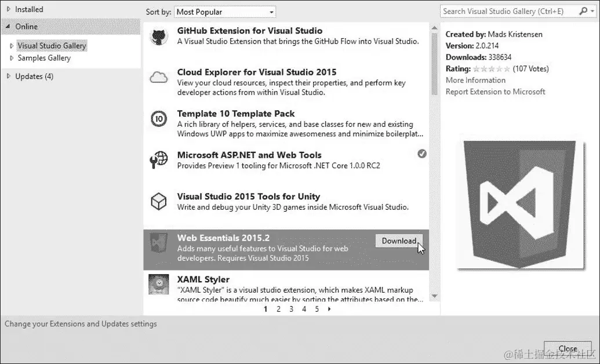Select the Tools for Unity cube icon
600x364 pixels.
pos(158,201)
